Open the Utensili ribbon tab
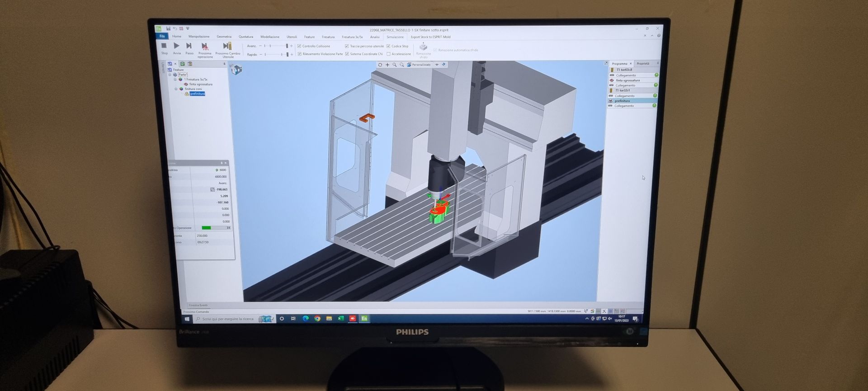The width and height of the screenshot is (868, 391). tap(292, 37)
